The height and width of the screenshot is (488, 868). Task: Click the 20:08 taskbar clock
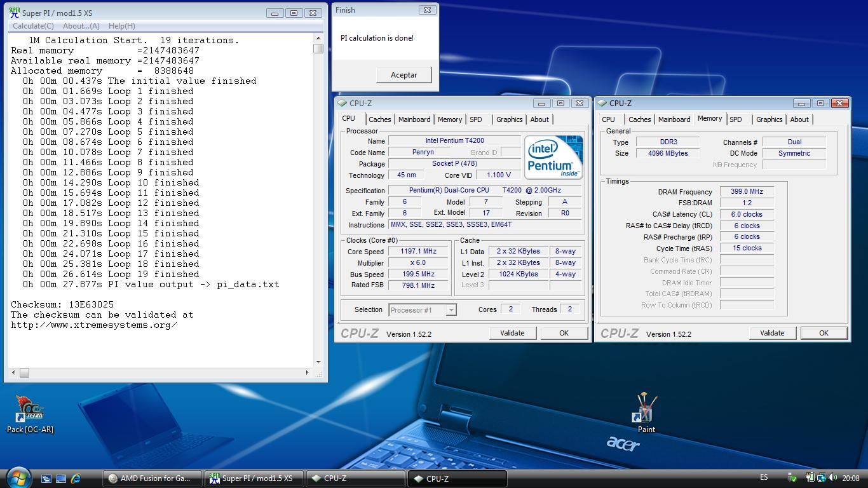point(851,478)
